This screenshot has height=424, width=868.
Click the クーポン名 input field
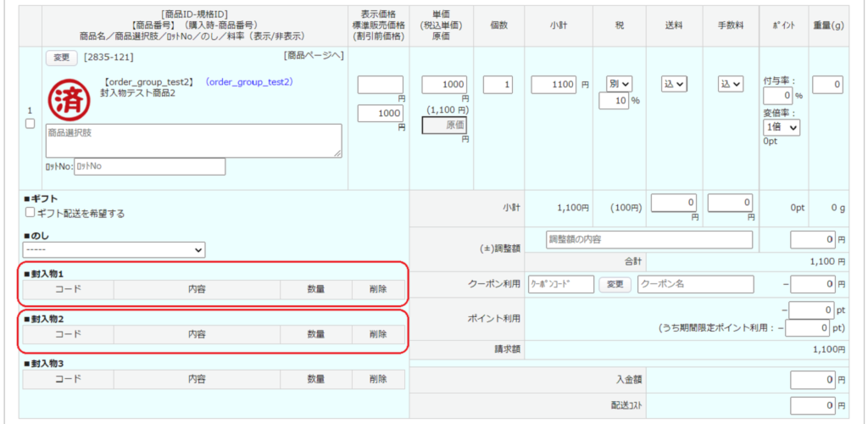click(x=695, y=284)
